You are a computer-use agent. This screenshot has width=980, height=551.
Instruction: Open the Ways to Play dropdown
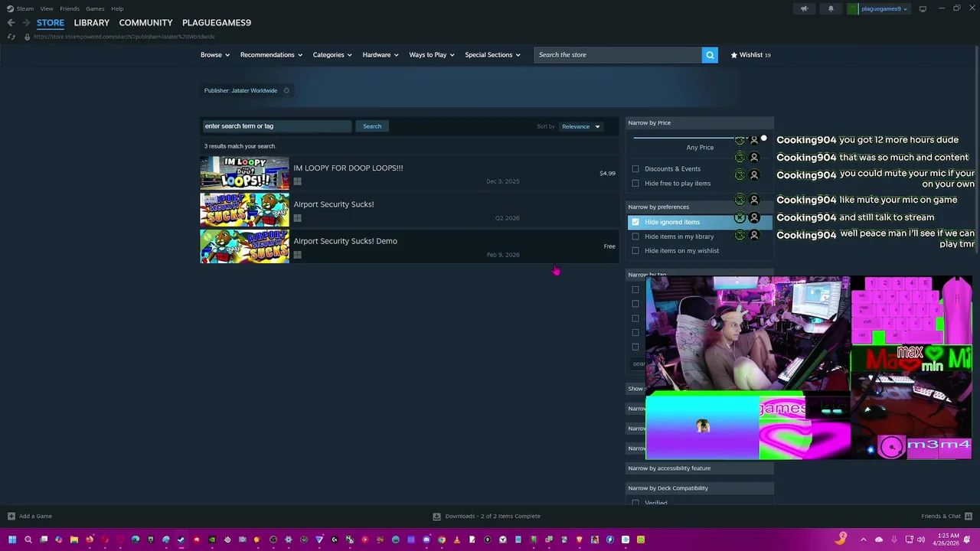[432, 55]
